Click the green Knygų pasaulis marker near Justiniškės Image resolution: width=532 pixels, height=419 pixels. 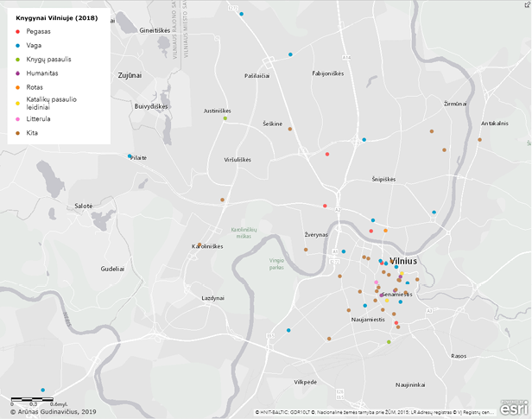coord(225,118)
